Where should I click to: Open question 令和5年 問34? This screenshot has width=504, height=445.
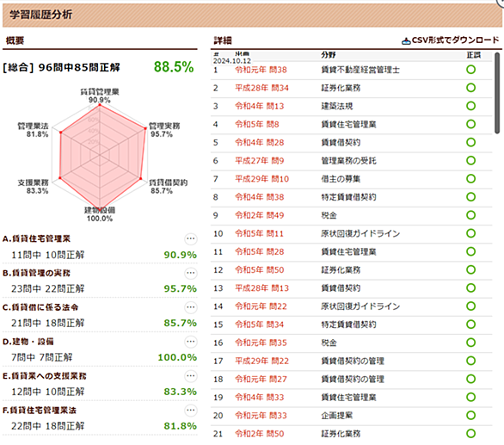(x=260, y=324)
